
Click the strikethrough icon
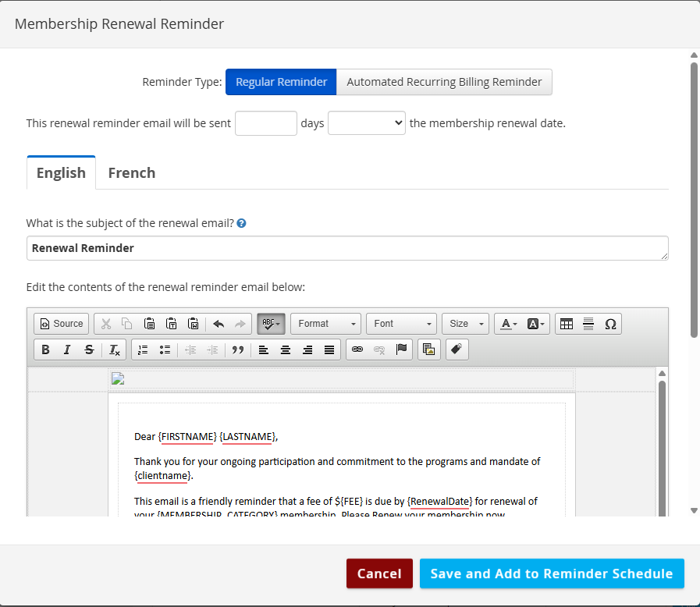point(89,350)
